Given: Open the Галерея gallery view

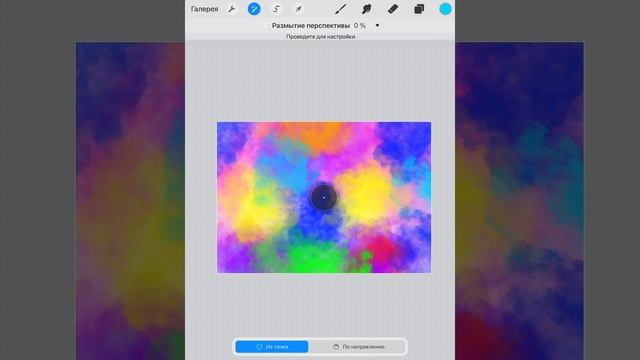Looking at the screenshot, I should click(204, 9).
